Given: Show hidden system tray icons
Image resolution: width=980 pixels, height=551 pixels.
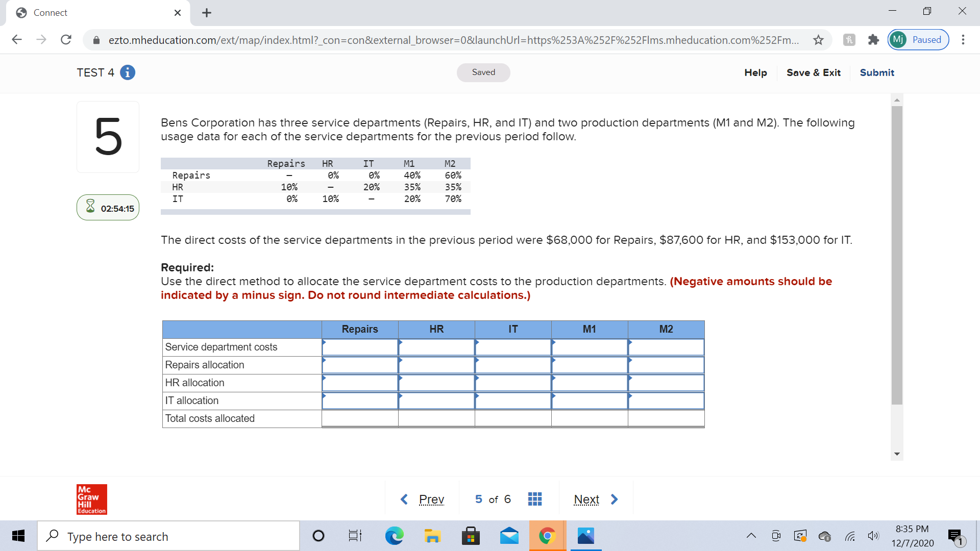Looking at the screenshot, I should pos(751,536).
